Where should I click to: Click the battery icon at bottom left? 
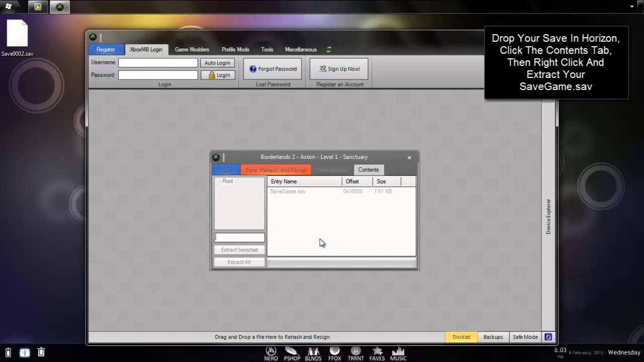[8, 352]
